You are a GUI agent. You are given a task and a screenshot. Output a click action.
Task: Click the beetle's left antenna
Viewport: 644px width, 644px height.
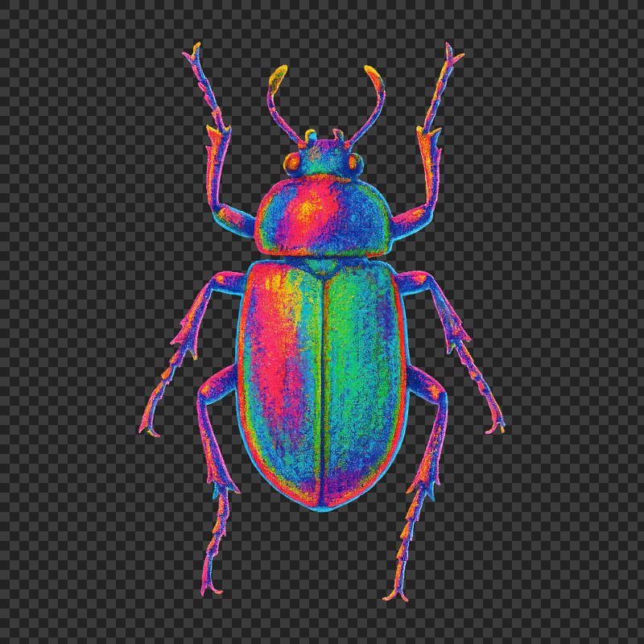click(x=278, y=101)
